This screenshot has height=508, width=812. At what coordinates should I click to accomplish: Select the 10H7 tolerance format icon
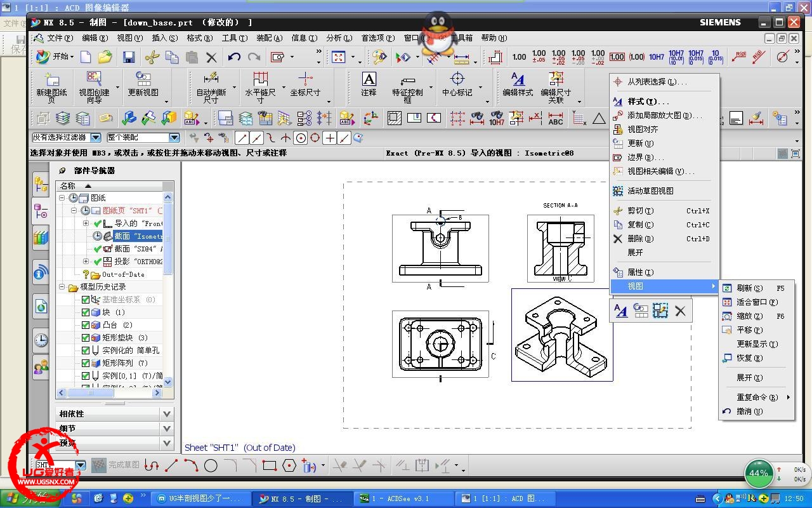[x=657, y=57]
